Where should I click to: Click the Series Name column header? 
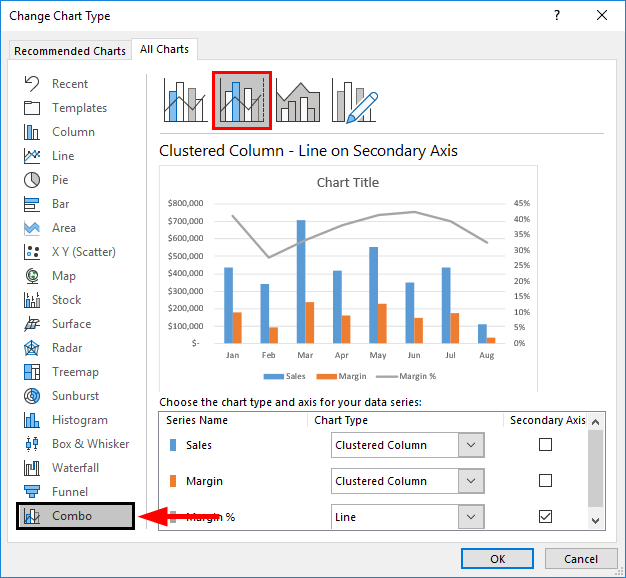tap(197, 420)
